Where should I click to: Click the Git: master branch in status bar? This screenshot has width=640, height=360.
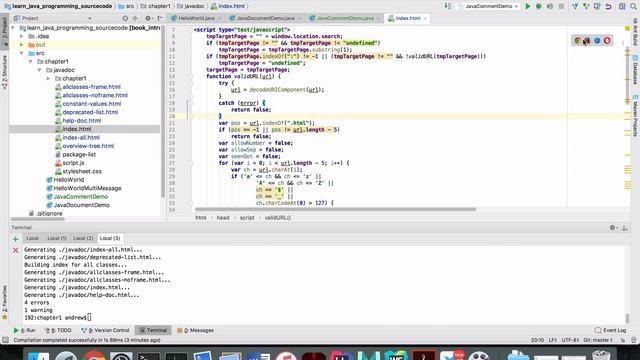tap(598, 340)
